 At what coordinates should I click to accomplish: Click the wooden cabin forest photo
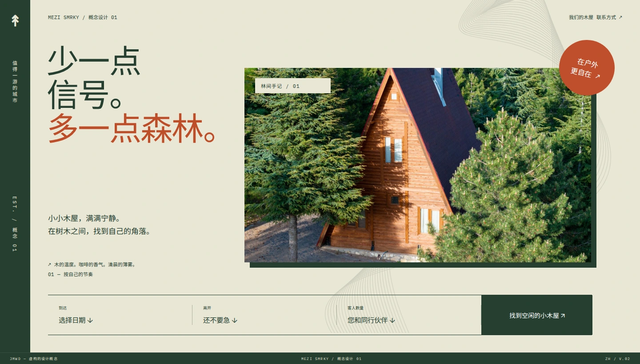click(x=418, y=165)
